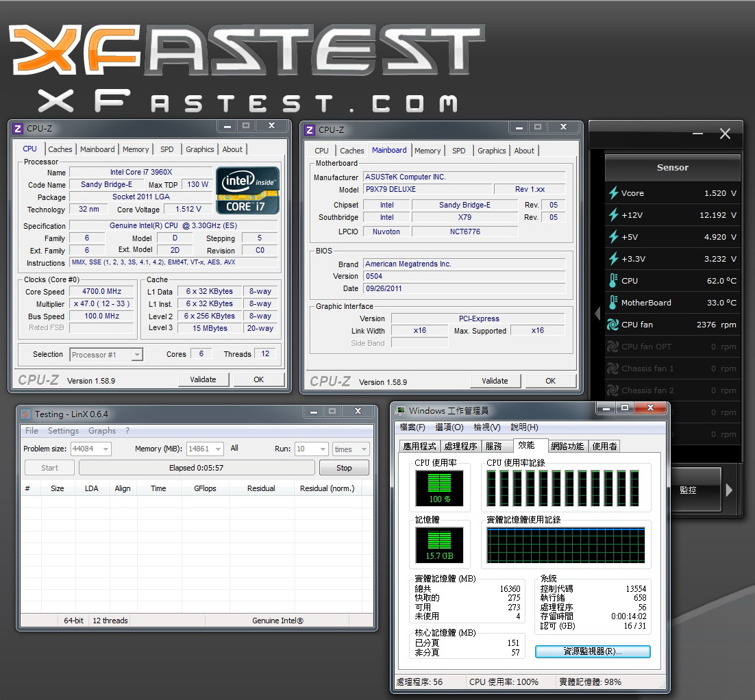755x700 pixels.
Task: Click the +5V lightning bolt icon
Action: tap(613, 237)
